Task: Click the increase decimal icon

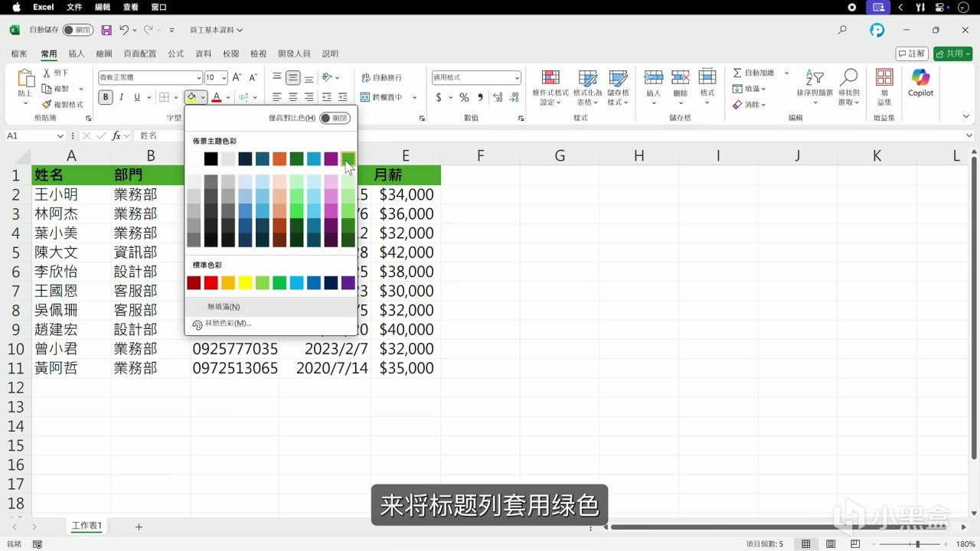Action: (x=498, y=97)
